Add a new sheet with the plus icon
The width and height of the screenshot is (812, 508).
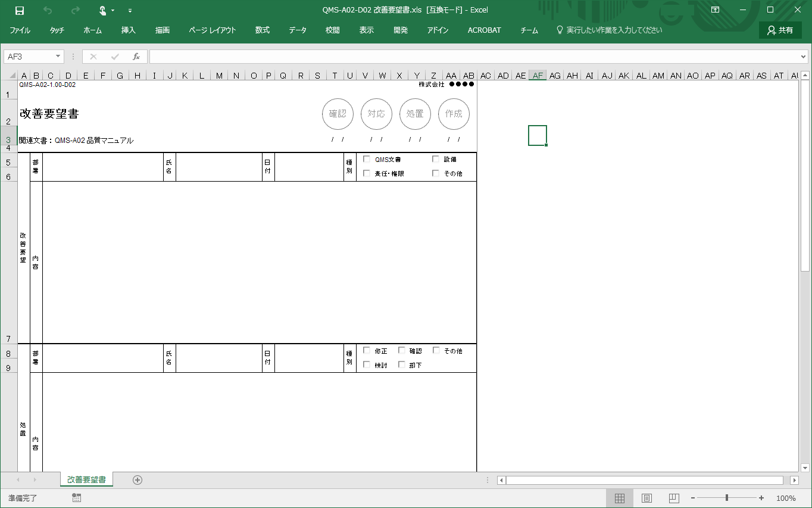click(138, 480)
